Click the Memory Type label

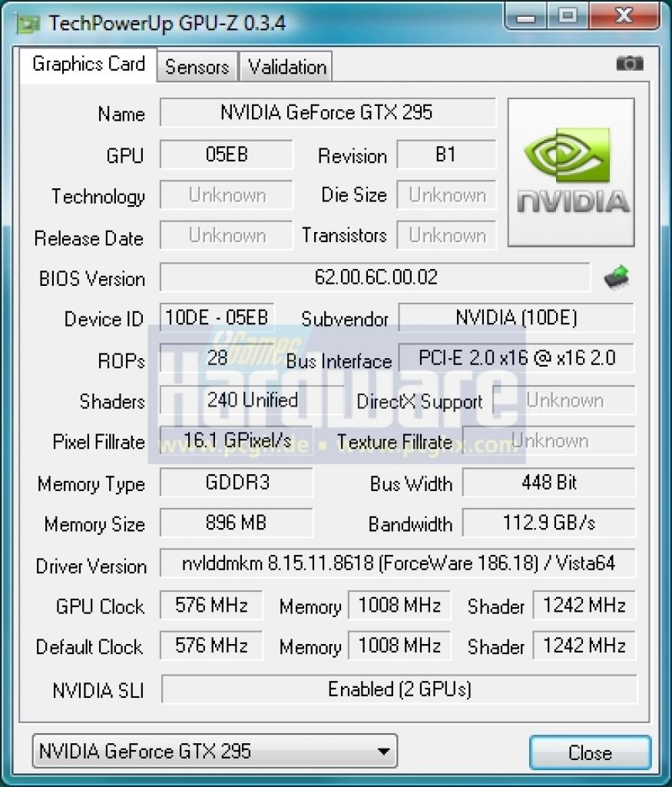click(x=91, y=484)
